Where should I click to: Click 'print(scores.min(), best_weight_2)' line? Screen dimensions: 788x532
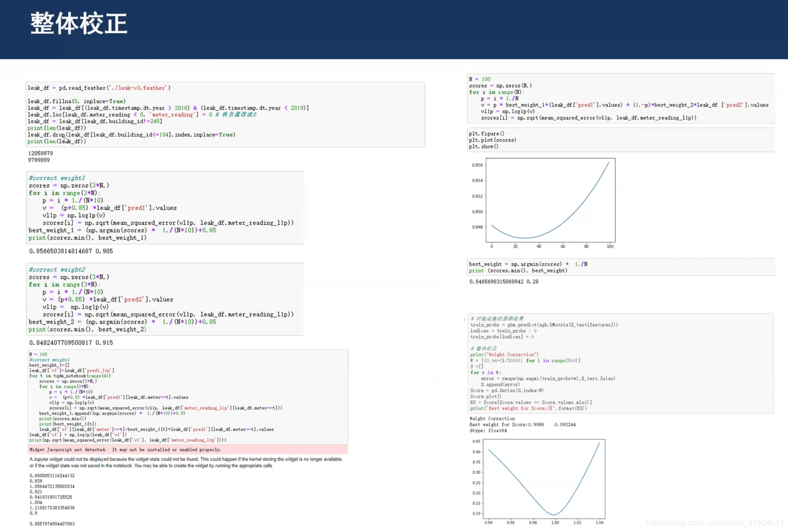point(88,330)
